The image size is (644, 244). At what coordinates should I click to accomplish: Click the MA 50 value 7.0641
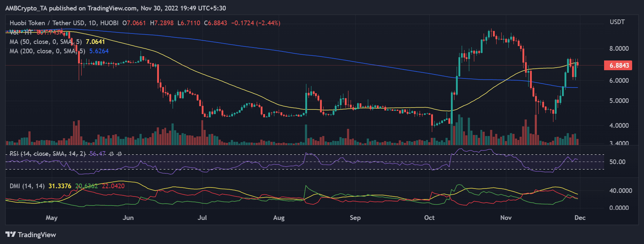pos(95,42)
